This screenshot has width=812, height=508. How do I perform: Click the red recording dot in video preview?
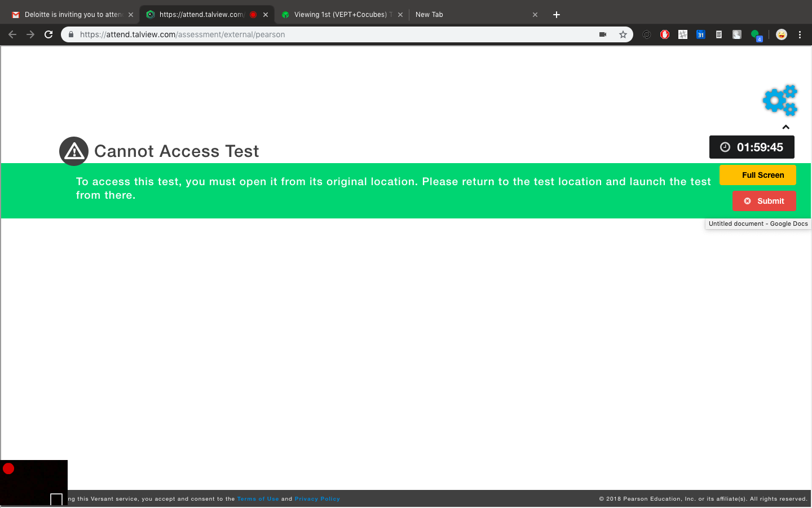[8, 468]
